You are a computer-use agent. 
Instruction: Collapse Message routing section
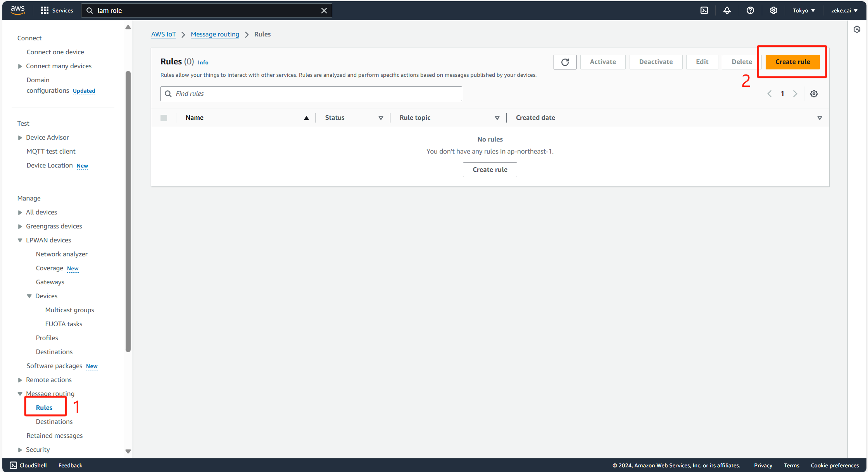(x=20, y=394)
